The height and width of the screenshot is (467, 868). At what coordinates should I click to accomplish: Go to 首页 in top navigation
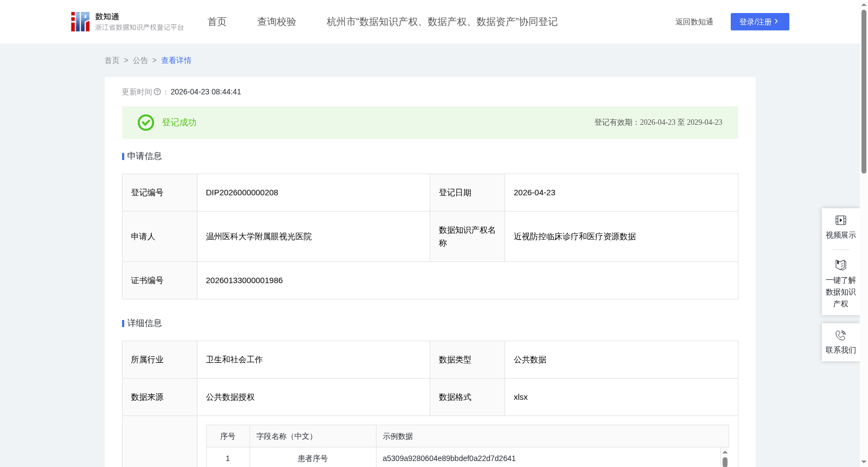coord(217,22)
